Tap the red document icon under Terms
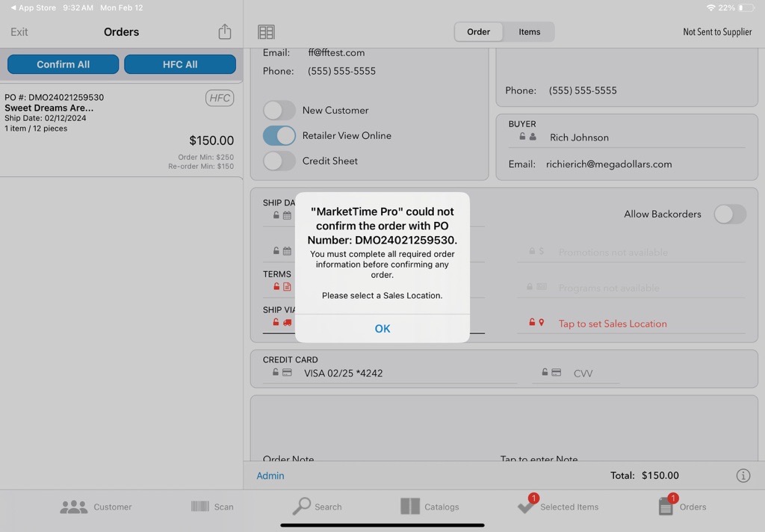This screenshot has width=765, height=532. (287, 286)
